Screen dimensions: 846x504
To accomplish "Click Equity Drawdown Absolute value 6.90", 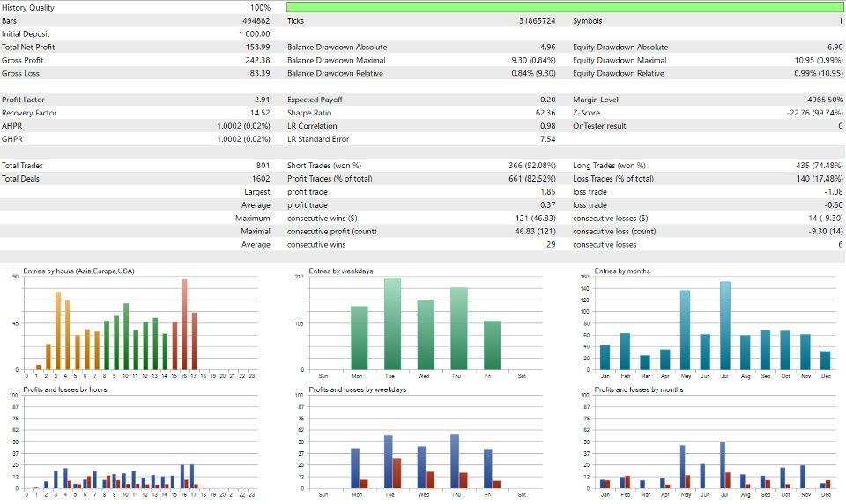I will tap(835, 48).
